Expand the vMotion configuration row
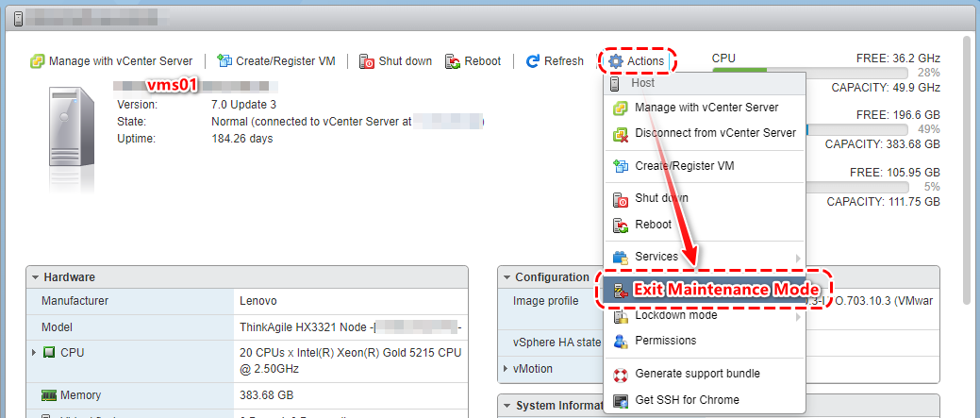Viewport: 980px width, 418px height. click(507, 369)
